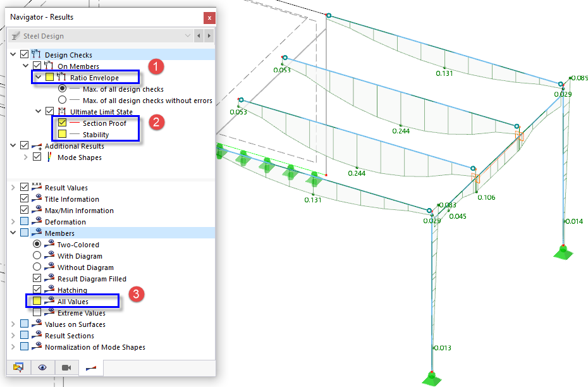Click the 0.013 value on front column

(443, 348)
